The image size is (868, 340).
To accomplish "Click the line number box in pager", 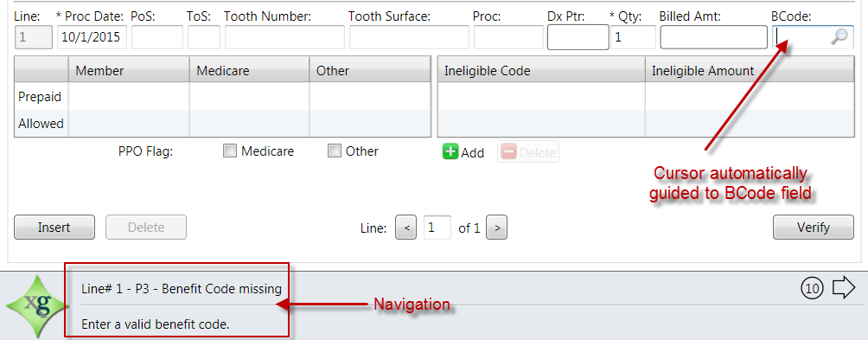I will coord(437,228).
